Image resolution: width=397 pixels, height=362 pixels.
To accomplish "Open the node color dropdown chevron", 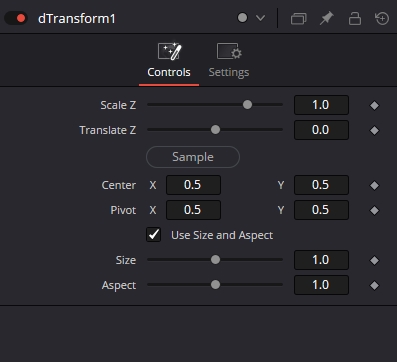I will pyautogui.click(x=260, y=18).
